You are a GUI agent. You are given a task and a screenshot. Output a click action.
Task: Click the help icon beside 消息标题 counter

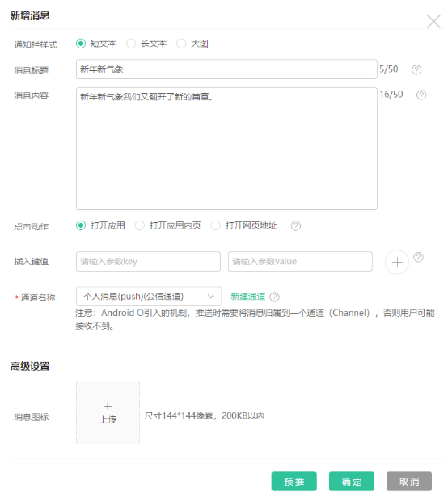(x=416, y=69)
